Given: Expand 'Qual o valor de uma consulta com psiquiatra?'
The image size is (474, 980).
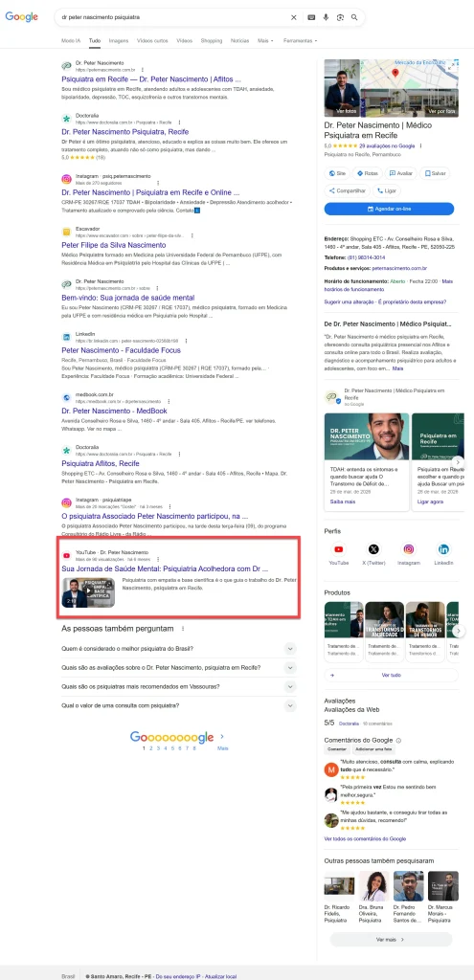Looking at the screenshot, I should [179, 705].
